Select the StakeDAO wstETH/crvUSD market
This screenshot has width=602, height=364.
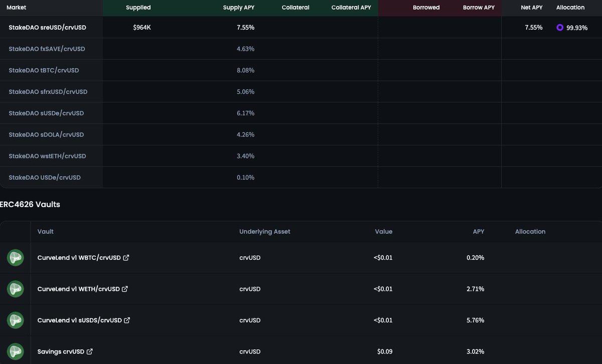tap(47, 156)
